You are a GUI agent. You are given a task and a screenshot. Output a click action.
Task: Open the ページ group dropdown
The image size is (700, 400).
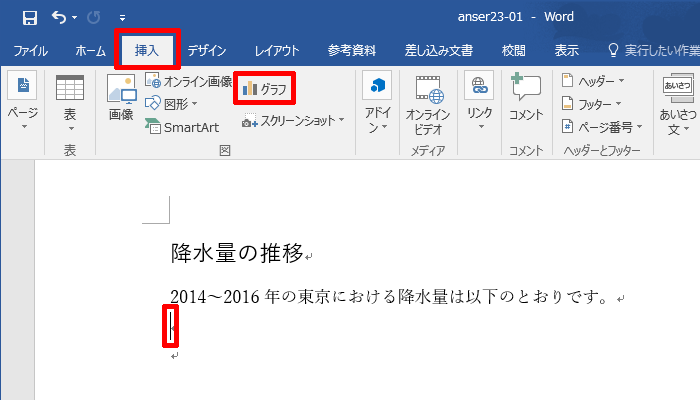coord(23,101)
